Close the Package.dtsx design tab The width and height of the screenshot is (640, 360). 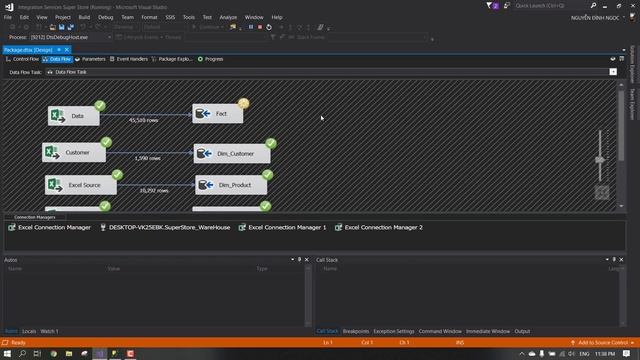click(x=67, y=50)
